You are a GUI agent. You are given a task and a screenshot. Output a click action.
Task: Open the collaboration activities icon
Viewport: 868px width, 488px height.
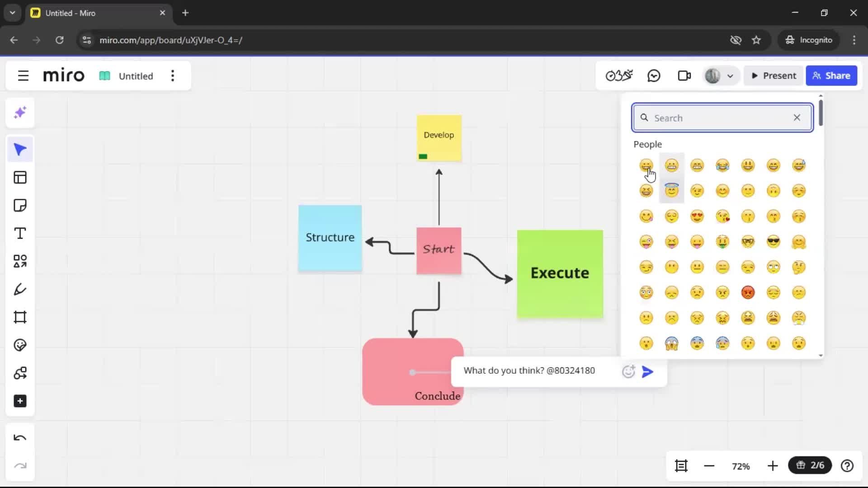pyautogui.click(x=619, y=76)
